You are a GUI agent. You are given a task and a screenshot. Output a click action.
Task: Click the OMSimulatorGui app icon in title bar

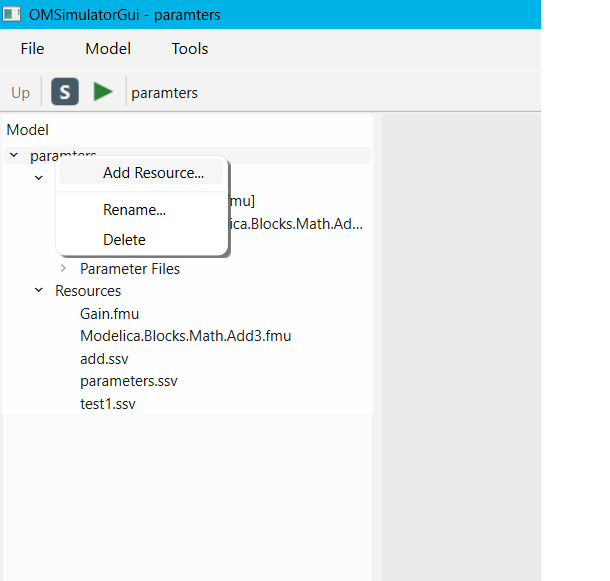tap(11, 14)
